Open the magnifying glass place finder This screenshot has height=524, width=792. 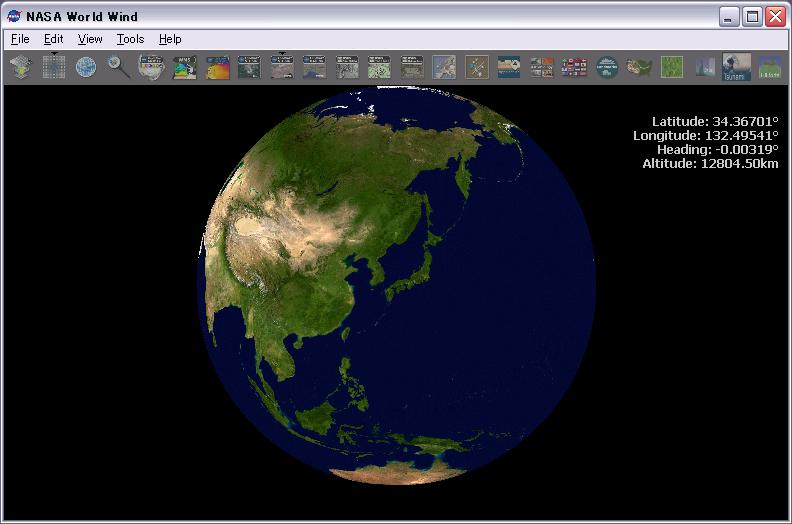pos(119,67)
